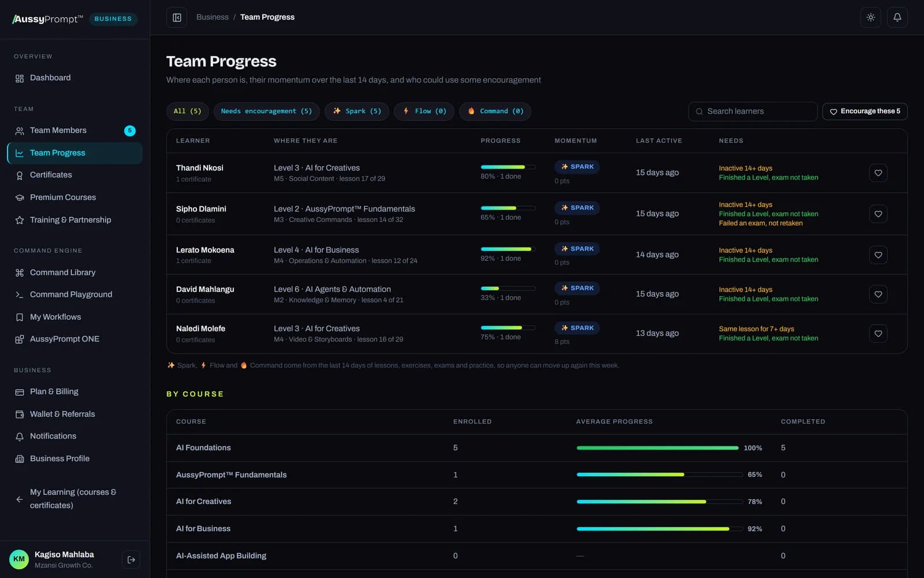This screenshot has height=578, width=924.
Task: Filter learners by Flow (0)
Action: (x=424, y=112)
